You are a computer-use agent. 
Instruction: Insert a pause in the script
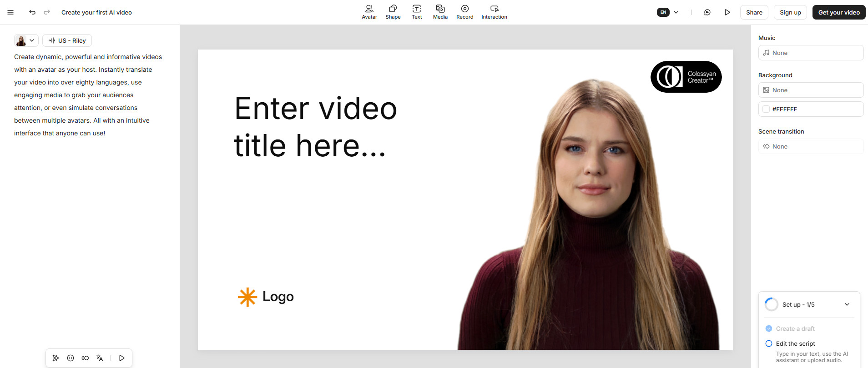click(x=71, y=358)
